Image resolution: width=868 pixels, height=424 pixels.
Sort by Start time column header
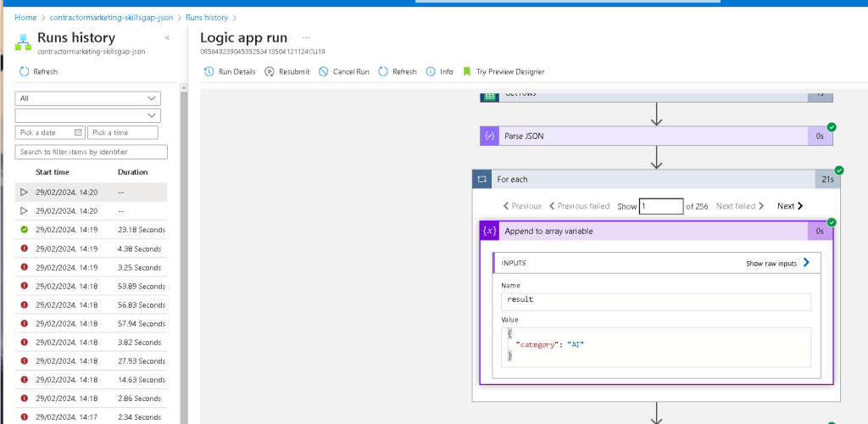pyautogui.click(x=53, y=172)
